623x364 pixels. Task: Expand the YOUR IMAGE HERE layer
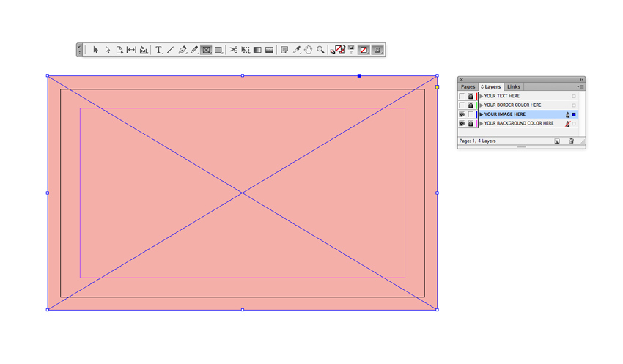pos(481,114)
